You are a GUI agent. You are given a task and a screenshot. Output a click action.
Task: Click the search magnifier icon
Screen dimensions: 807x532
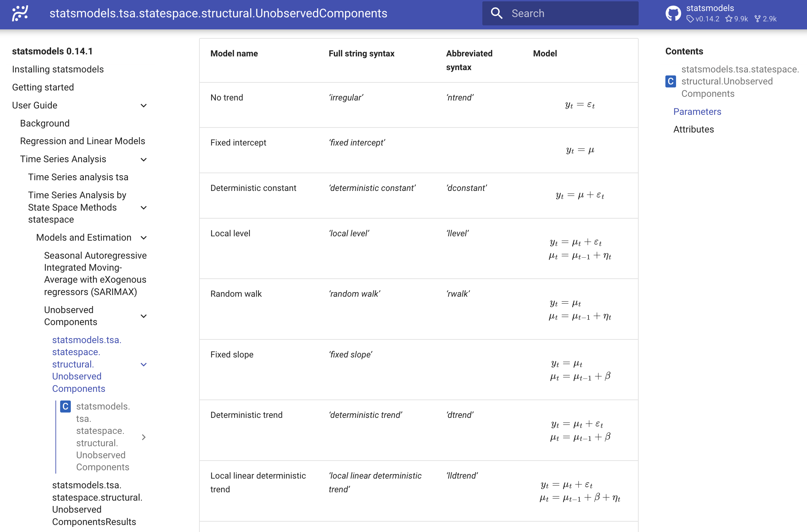[x=496, y=13]
